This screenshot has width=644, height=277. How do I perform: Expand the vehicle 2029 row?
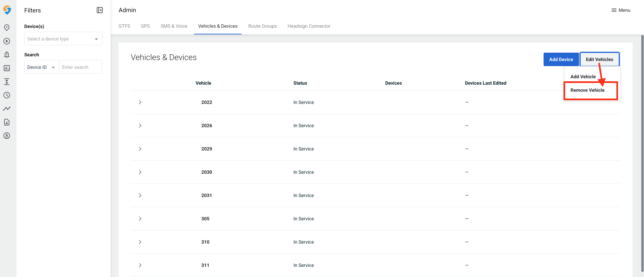pyautogui.click(x=140, y=149)
